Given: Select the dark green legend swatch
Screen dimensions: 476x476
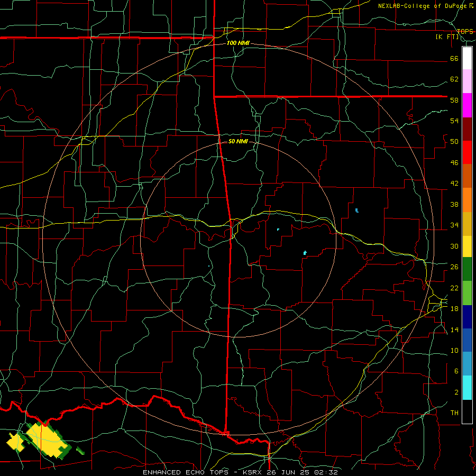Looking at the screenshot, I should point(467,269).
